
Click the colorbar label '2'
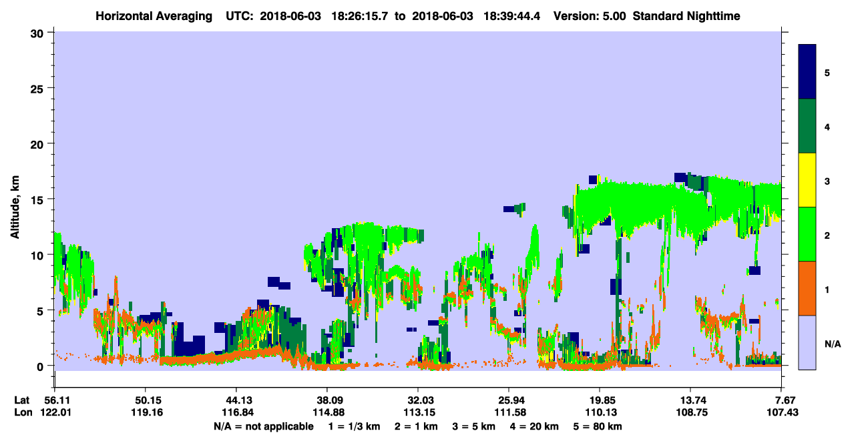[x=827, y=234]
